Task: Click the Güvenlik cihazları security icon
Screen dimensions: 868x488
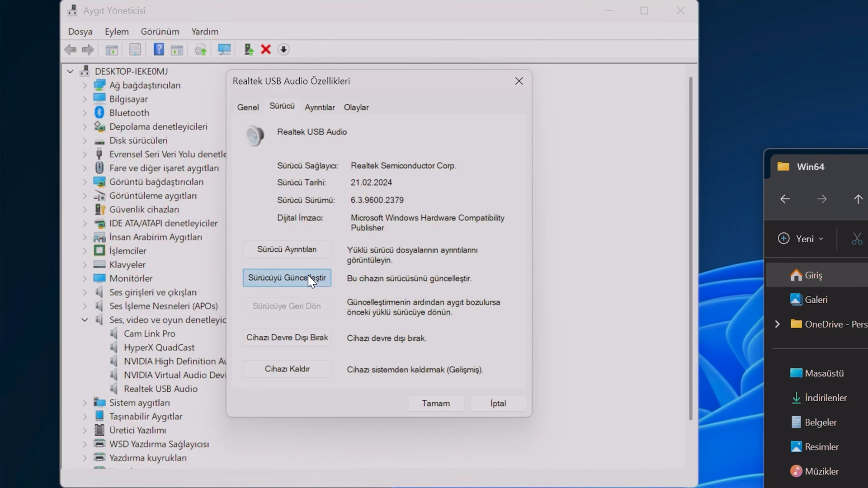Action: click(99, 209)
